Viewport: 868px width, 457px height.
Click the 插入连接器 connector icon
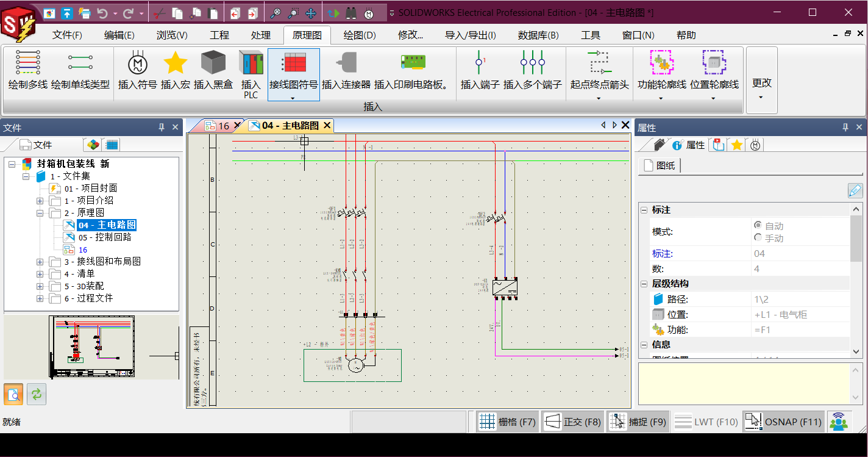[346, 63]
